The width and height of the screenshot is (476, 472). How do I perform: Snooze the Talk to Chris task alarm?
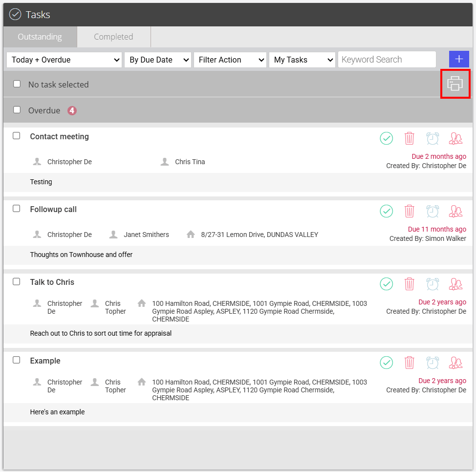point(433,284)
